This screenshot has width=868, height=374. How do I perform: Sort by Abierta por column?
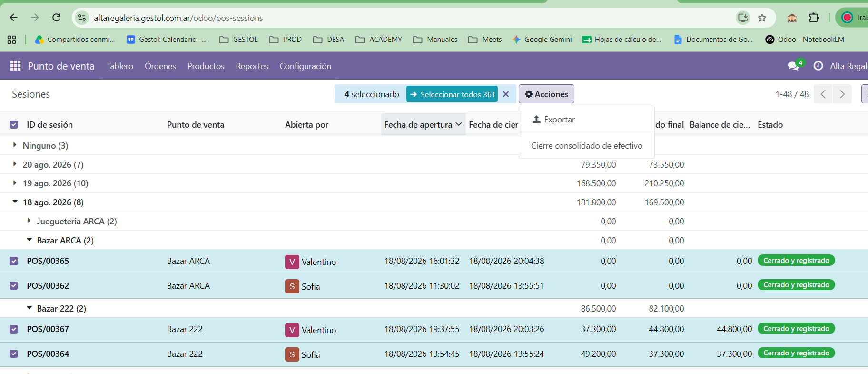(x=306, y=125)
